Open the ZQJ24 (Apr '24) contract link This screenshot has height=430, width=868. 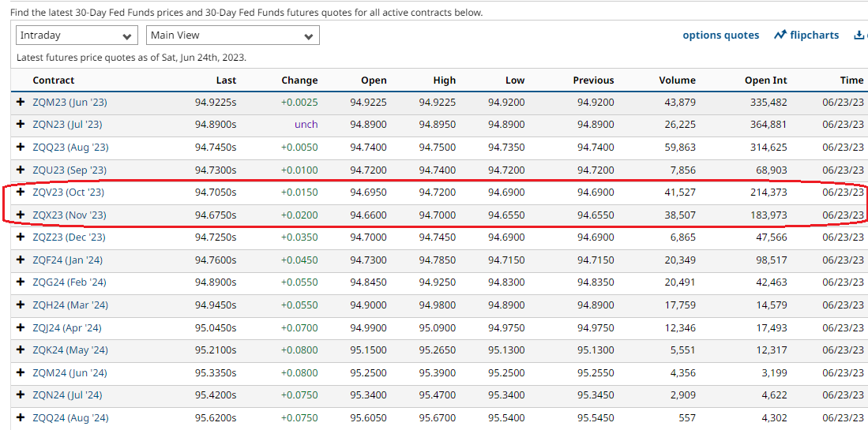tap(67, 328)
